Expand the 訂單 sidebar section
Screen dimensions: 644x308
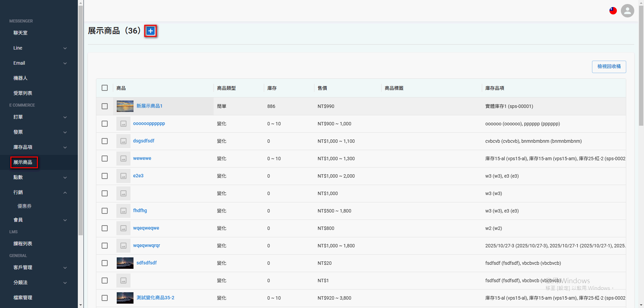pyautogui.click(x=39, y=117)
